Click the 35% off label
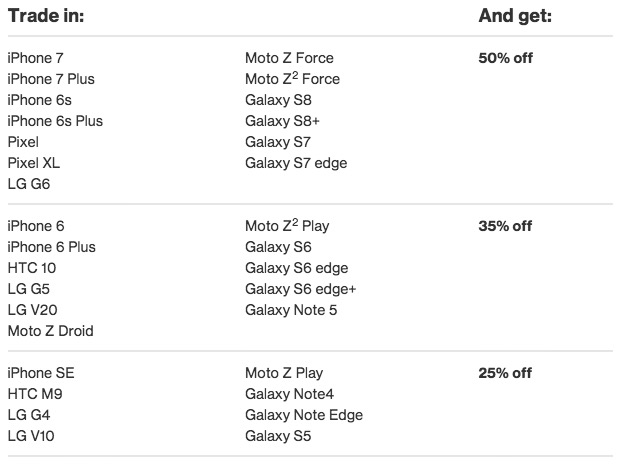 506,226
